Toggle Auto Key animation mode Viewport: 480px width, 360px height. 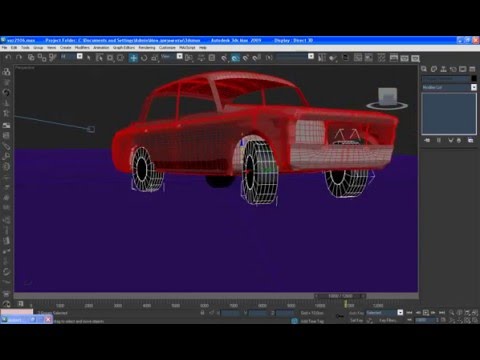pos(356,313)
